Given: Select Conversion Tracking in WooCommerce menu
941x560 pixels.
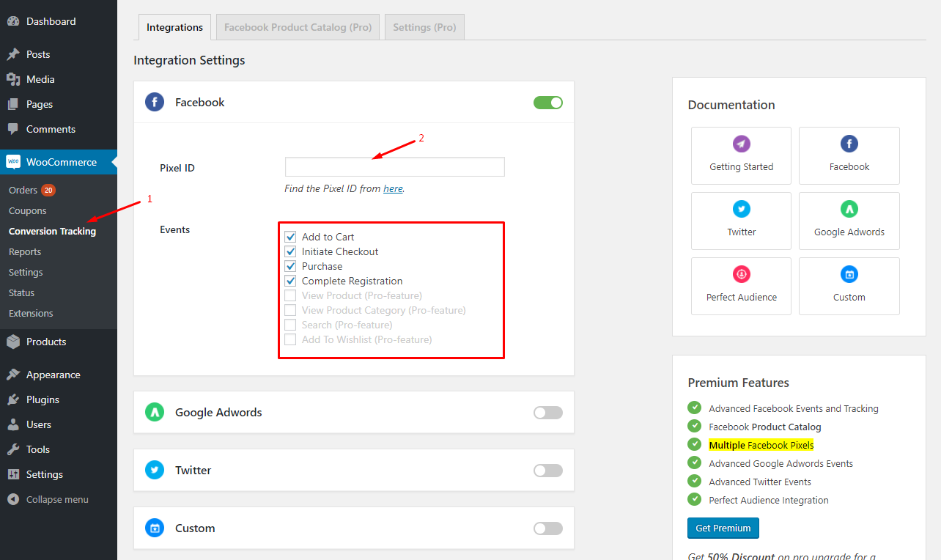Looking at the screenshot, I should pyautogui.click(x=52, y=231).
